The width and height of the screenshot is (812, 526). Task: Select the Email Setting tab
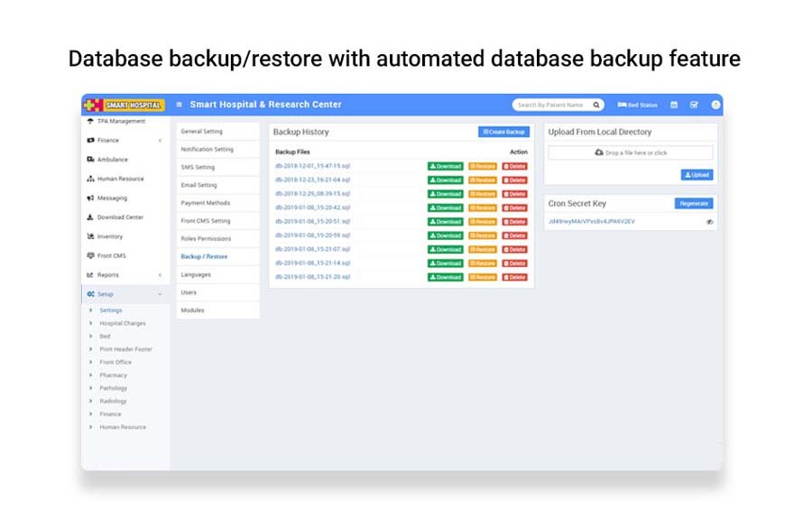click(x=198, y=185)
